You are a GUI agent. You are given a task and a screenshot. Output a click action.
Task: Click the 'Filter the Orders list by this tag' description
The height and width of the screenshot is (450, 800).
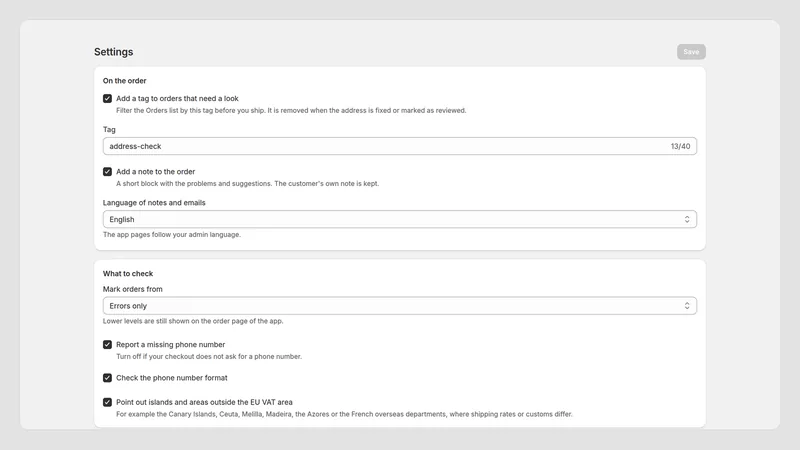[x=291, y=110]
